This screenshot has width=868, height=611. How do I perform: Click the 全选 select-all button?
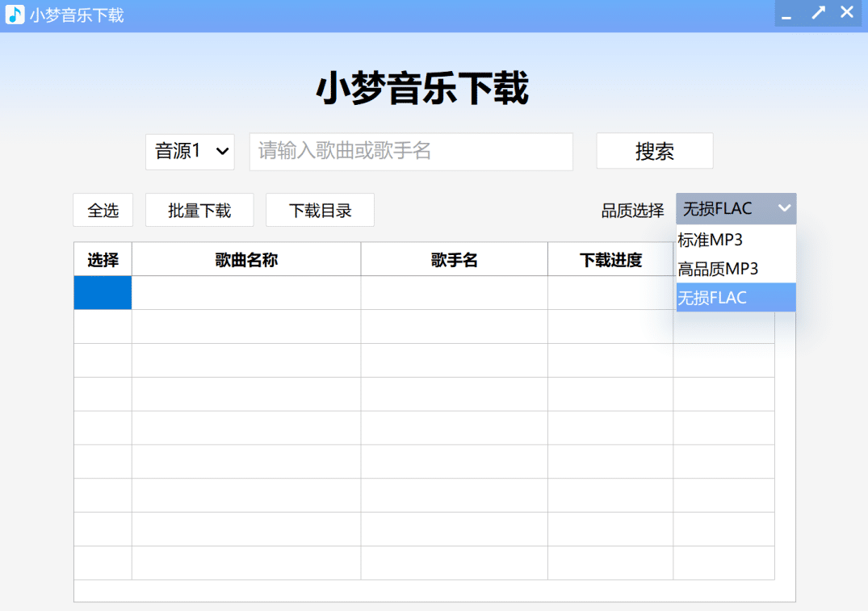coord(103,210)
